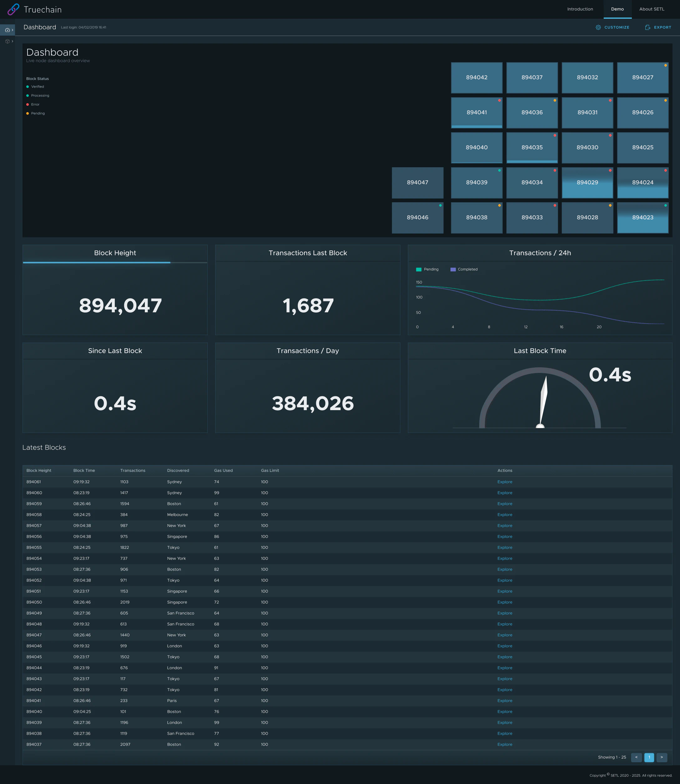The width and height of the screenshot is (680, 784).
Task: Click the Truechain chain-link logo
Action: (x=13, y=9)
